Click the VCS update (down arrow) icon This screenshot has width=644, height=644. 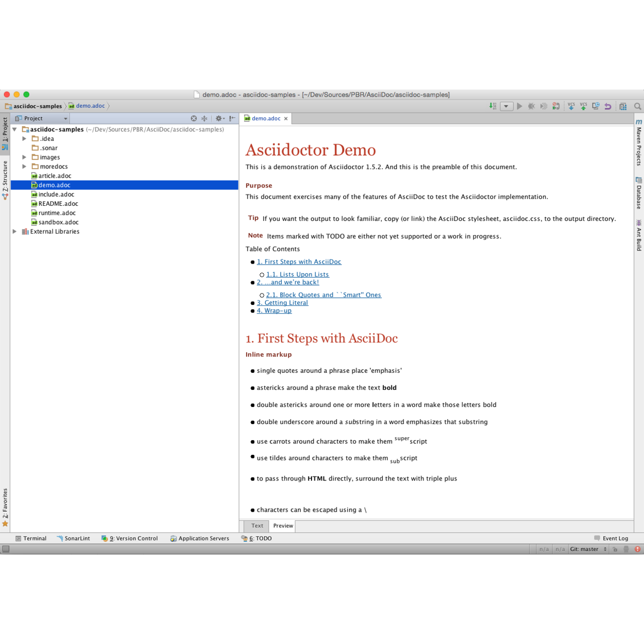tap(571, 106)
